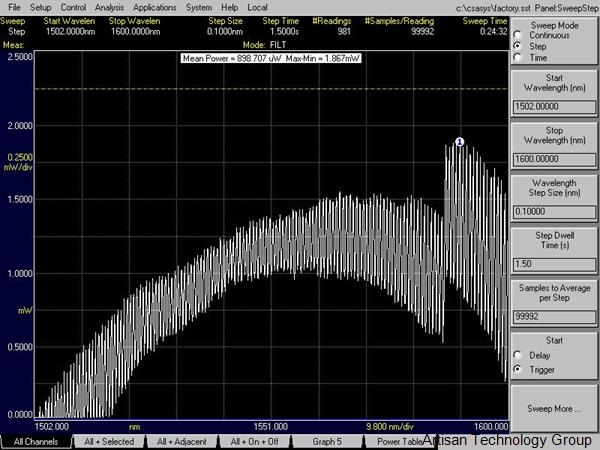Click marker 1 on the graph peak
This screenshot has width=600, height=450.
coord(460,143)
